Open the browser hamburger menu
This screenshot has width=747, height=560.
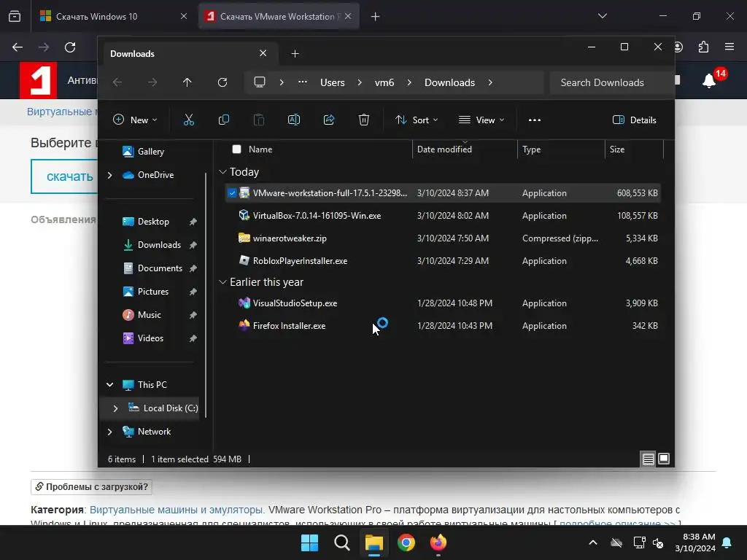click(x=729, y=47)
